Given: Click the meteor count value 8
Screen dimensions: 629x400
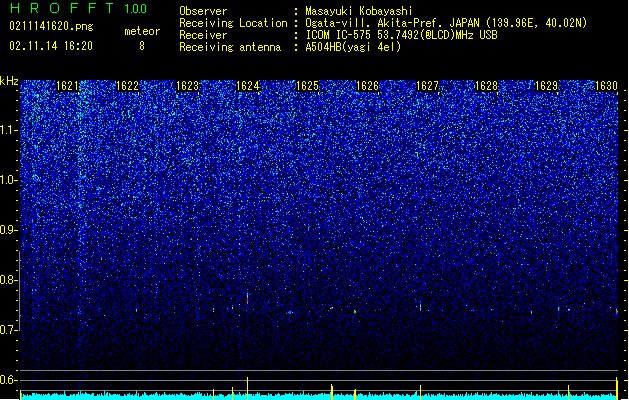Looking at the screenshot, I should [x=142, y=46].
